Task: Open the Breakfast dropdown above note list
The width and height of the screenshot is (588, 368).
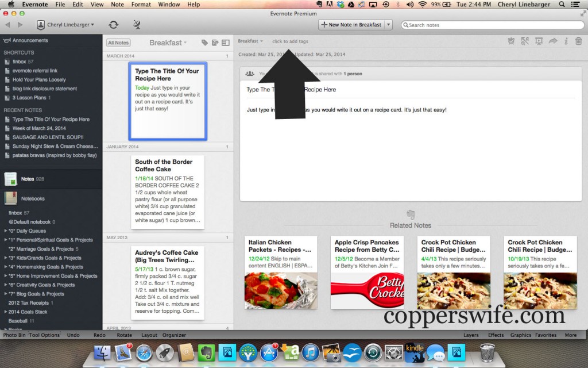Action: pos(168,43)
